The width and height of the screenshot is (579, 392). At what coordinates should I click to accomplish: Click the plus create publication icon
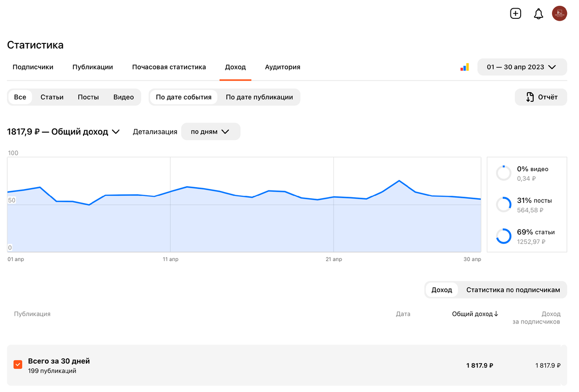pyautogui.click(x=515, y=14)
